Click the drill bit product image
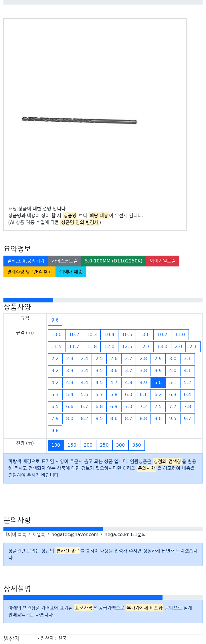 click(79, 120)
